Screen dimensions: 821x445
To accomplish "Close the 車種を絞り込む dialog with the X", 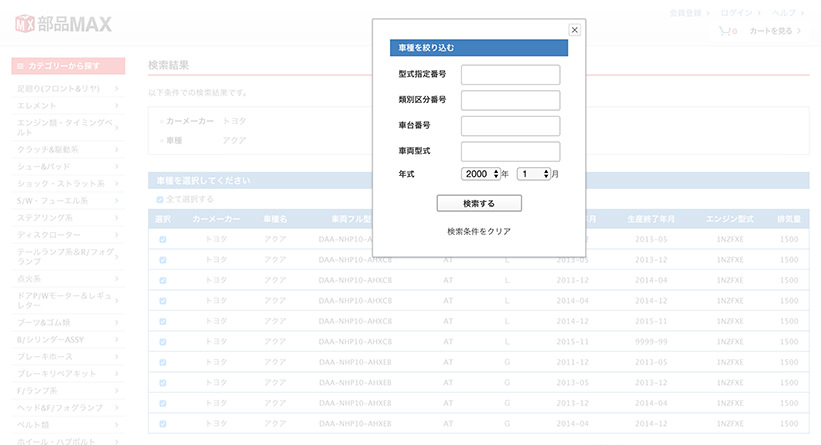I will [574, 30].
